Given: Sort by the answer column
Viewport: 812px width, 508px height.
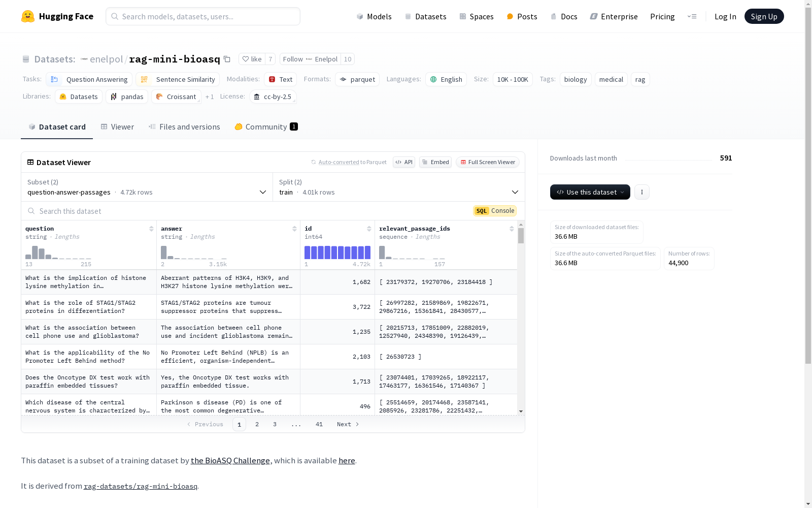Looking at the screenshot, I should 294,229.
